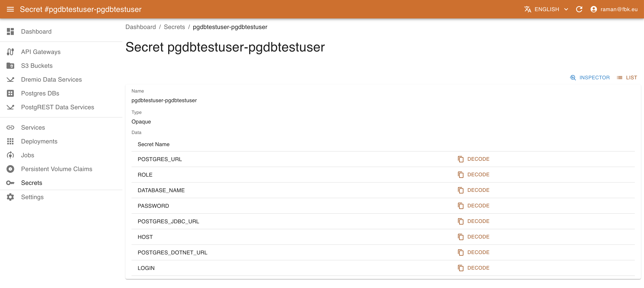Viewport: 644px width, 288px height.
Task: Navigate to Postgres DBs
Action: click(40, 93)
